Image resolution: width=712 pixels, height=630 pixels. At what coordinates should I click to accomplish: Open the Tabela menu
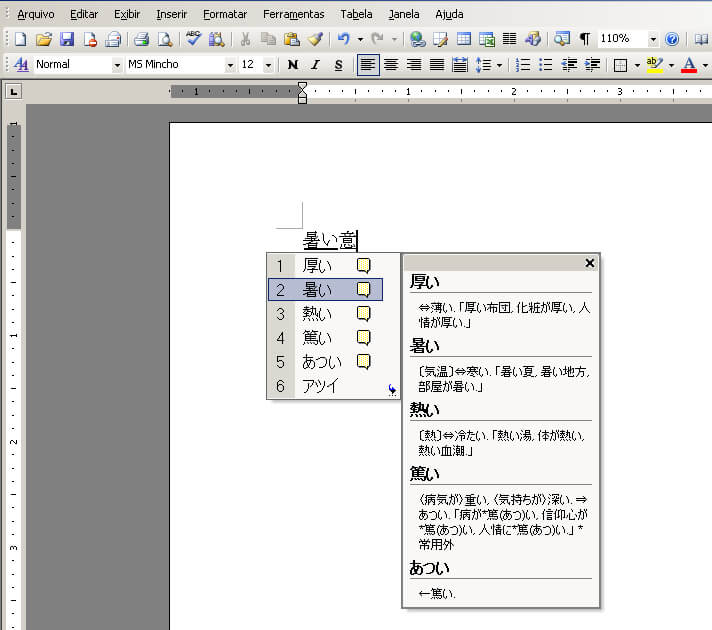[356, 15]
